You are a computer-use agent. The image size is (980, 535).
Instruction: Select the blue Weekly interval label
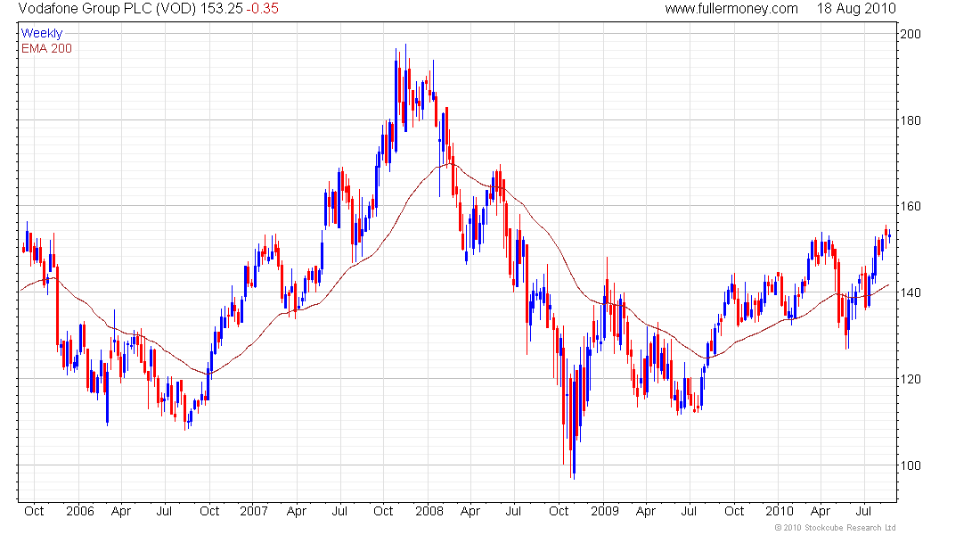click(x=41, y=34)
